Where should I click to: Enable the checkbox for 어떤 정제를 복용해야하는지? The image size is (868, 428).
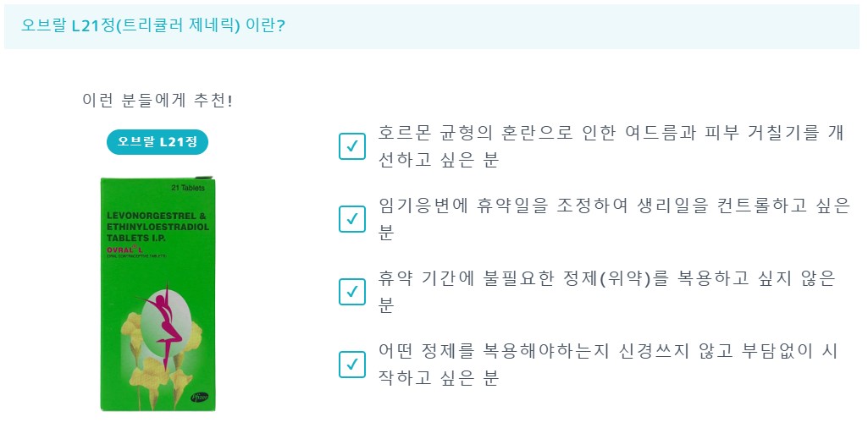pyautogui.click(x=351, y=364)
